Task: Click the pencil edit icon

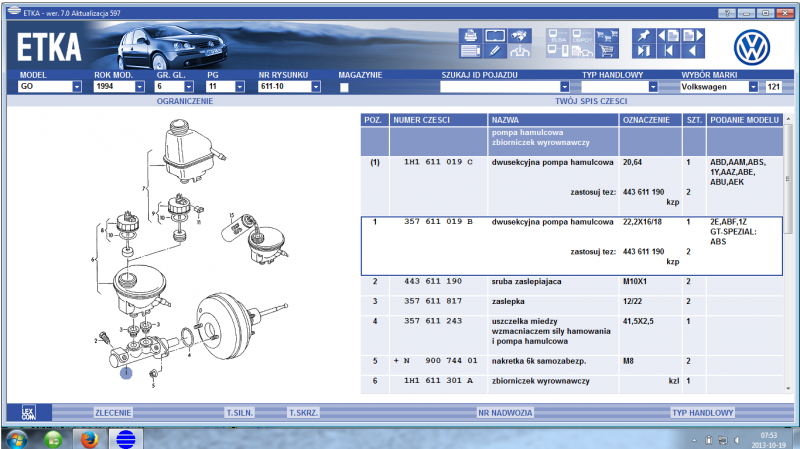Action: click(495, 51)
